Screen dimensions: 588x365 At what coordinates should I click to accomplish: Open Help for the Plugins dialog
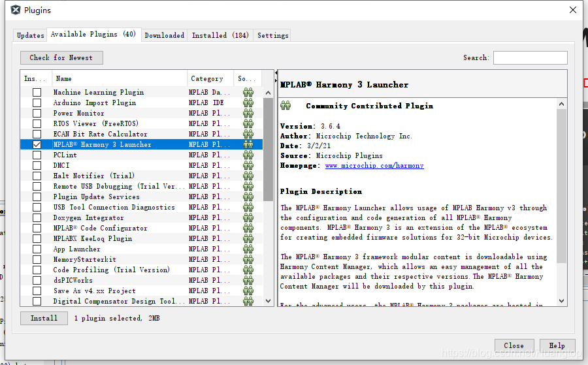point(557,345)
